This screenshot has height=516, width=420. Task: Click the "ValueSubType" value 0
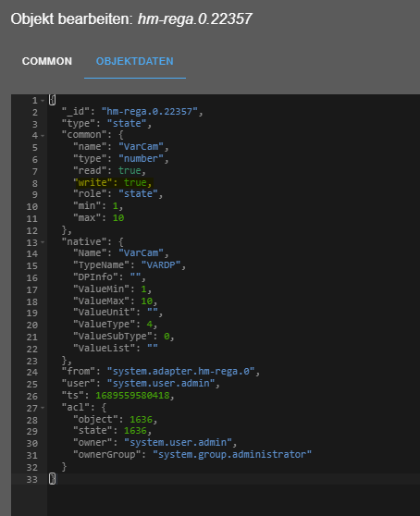point(167,337)
